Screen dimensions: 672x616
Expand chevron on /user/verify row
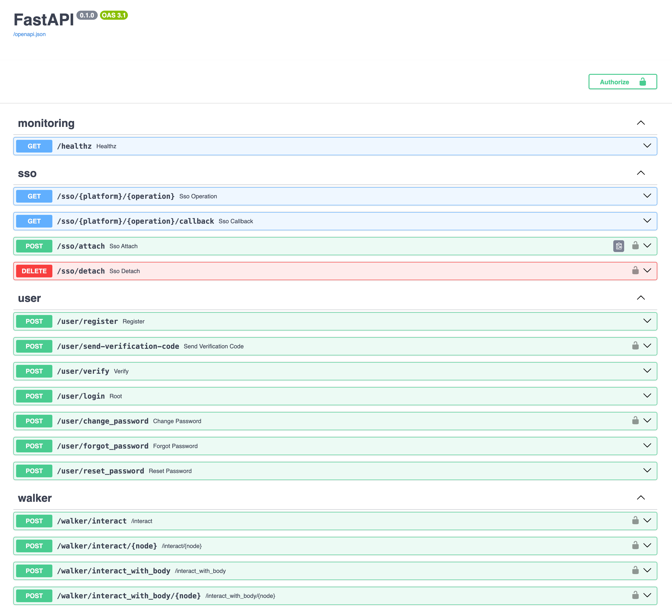tap(647, 371)
